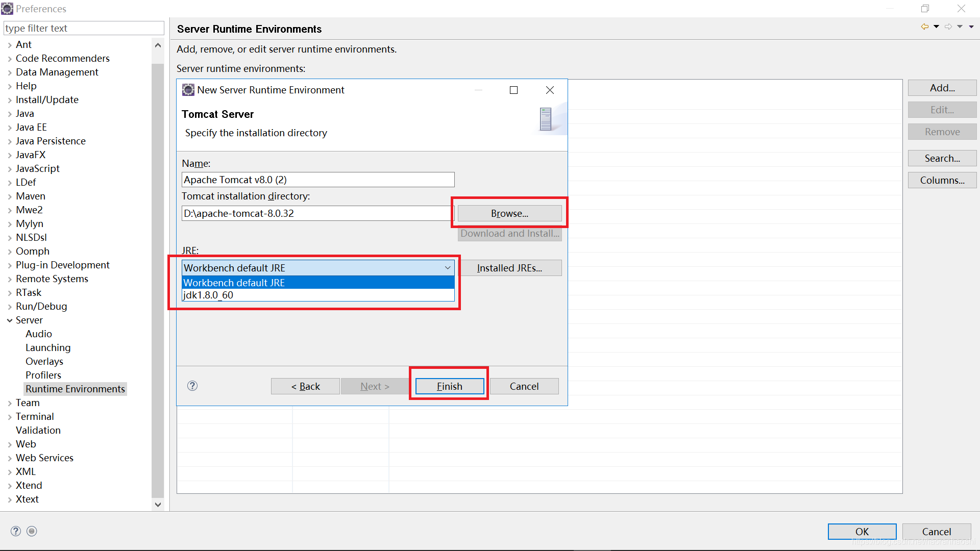Screen dimensions: 980x551
Task: Click the back navigation arrow
Action: pyautogui.click(x=924, y=26)
